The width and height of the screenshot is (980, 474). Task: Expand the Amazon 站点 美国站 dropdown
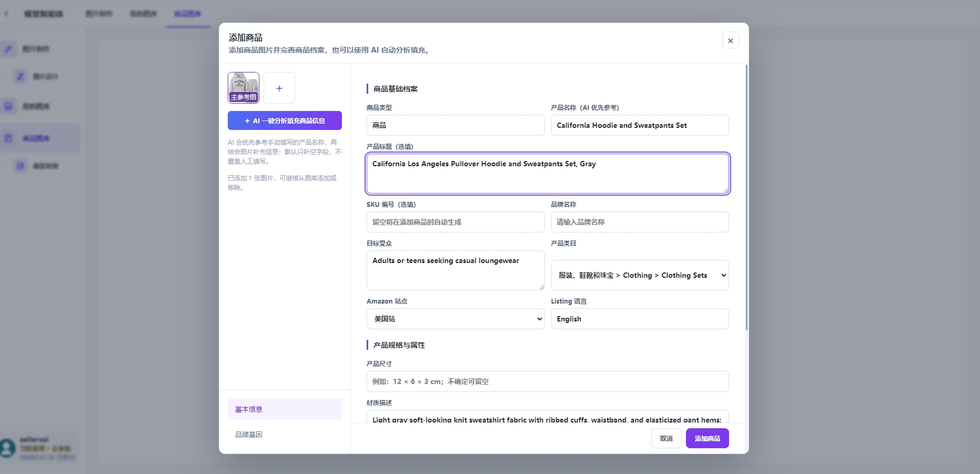coord(456,319)
